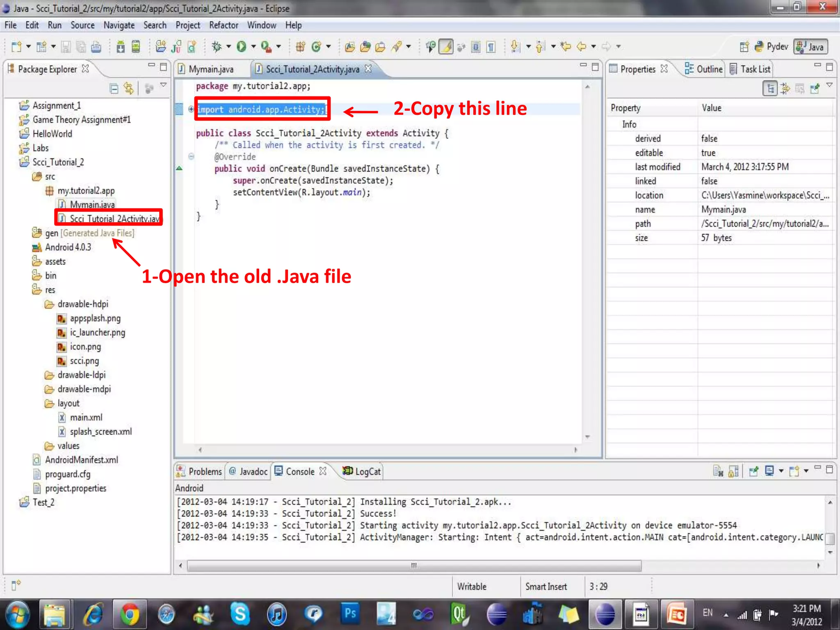The height and width of the screenshot is (630, 840).
Task: Open the Task List tab
Action: click(750, 69)
